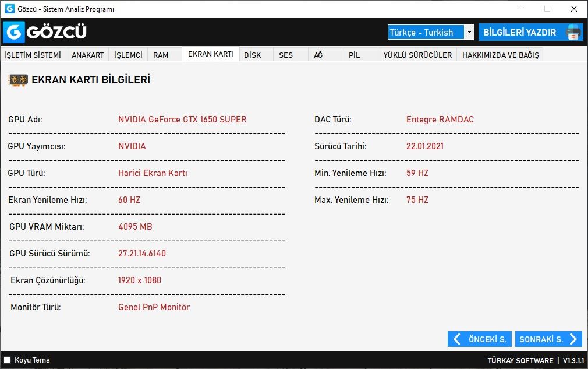
Task: Click the TÜRKAY SOFTWARE footer text
Action: click(x=520, y=360)
